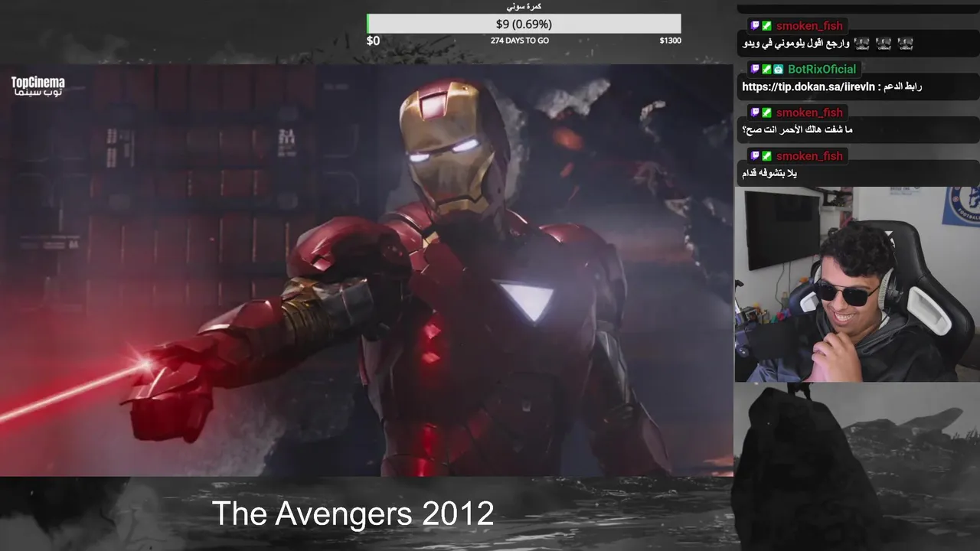
Task: Click Twitch badge of smoken_fish above 'وارجع اقول يلوموني'
Action: [x=755, y=26]
